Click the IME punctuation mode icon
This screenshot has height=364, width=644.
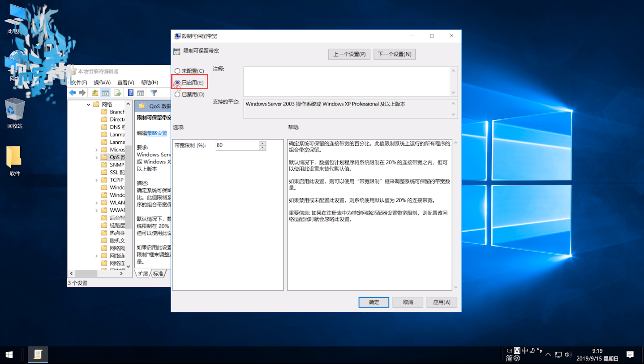[539, 350]
